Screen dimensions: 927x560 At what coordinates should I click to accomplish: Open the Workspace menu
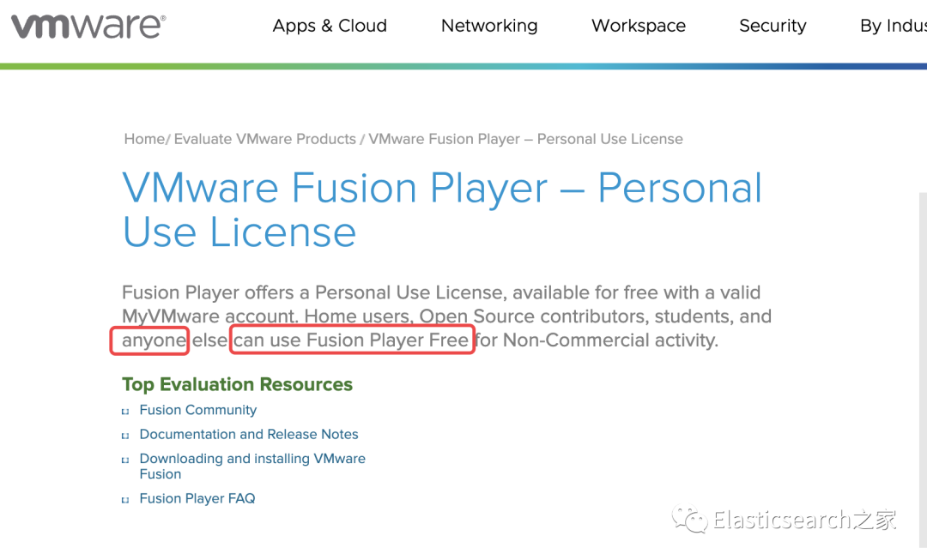click(x=639, y=26)
